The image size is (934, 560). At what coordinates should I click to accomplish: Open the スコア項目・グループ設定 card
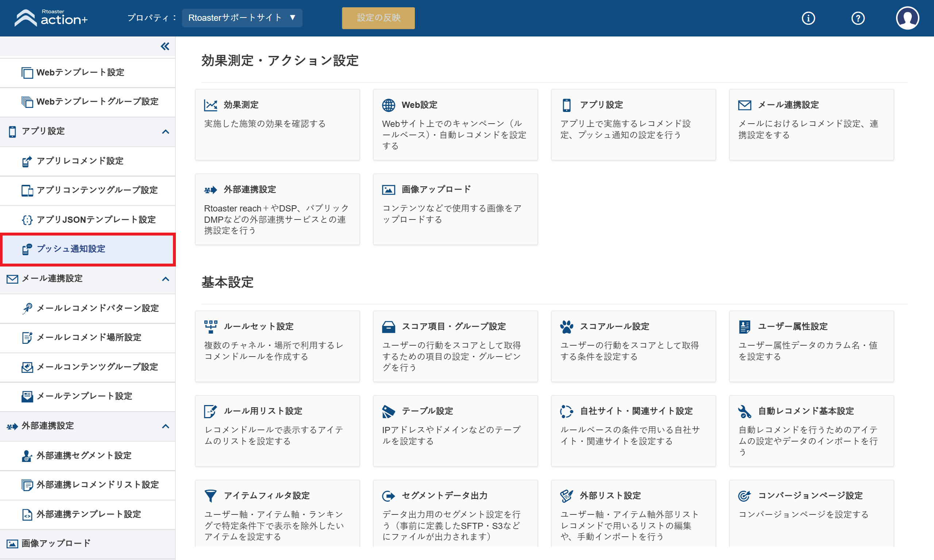click(456, 346)
